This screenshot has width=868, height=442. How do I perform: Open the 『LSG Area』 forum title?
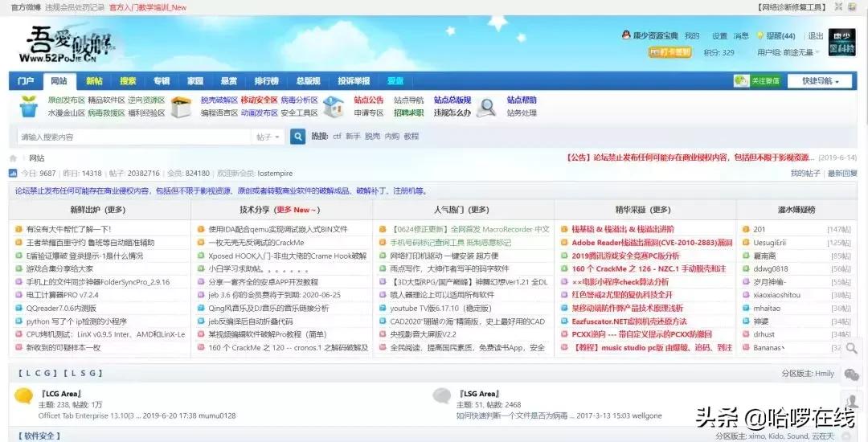(x=479, y=394)
